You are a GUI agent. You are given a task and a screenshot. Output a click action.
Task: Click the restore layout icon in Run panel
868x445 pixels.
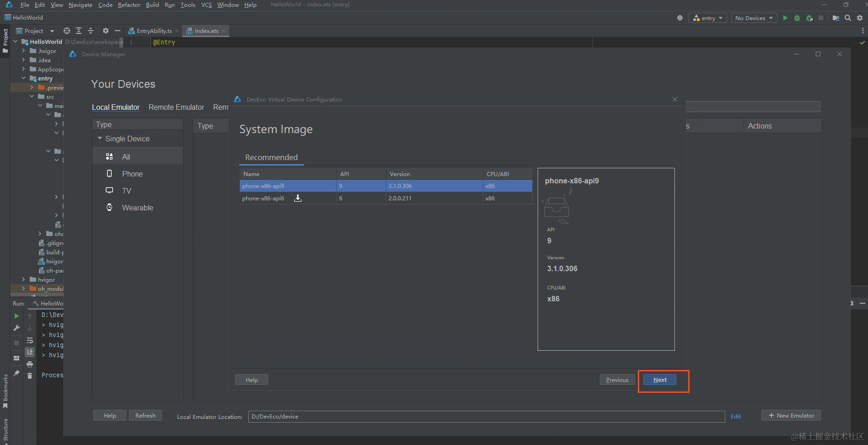click(x=16, y=358)
